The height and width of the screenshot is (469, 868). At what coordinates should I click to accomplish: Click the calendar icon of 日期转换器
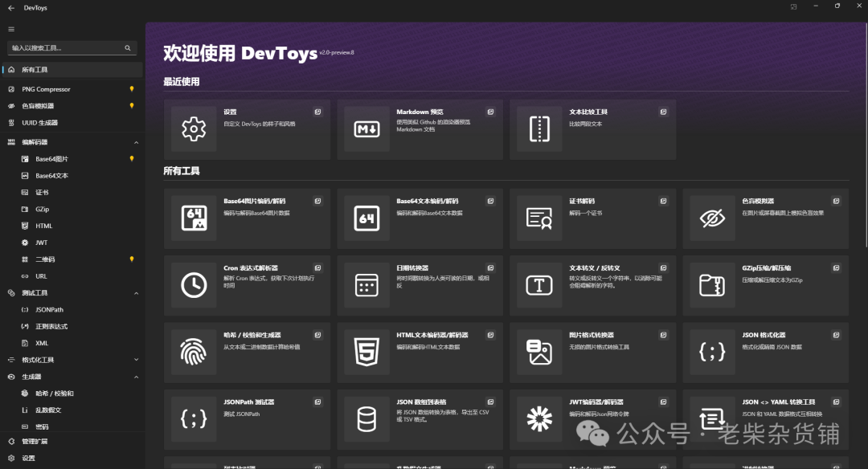click(x=366, y=285)
